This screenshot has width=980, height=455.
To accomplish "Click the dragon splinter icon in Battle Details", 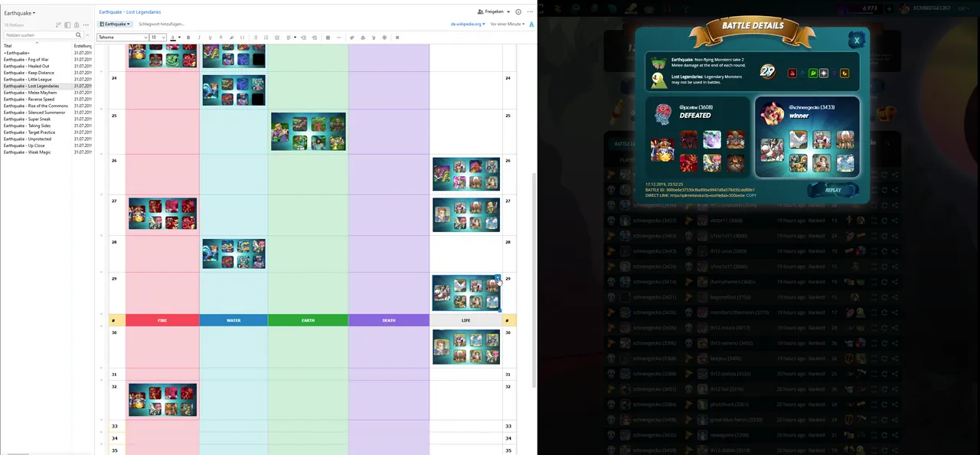I will (x=844, y=74).
